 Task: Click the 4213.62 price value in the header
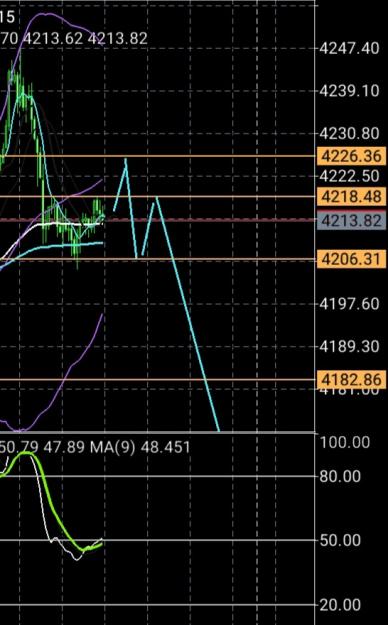coord(53,39)
